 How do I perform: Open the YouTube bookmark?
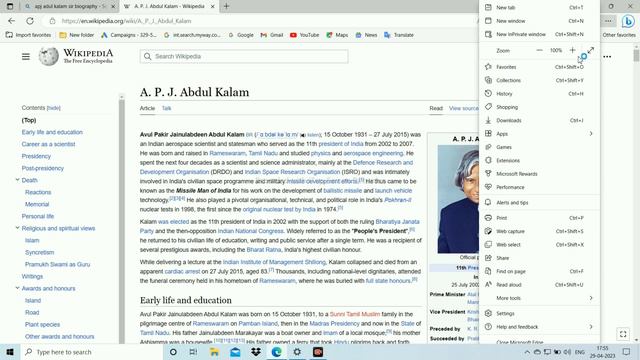click(304, 35)
